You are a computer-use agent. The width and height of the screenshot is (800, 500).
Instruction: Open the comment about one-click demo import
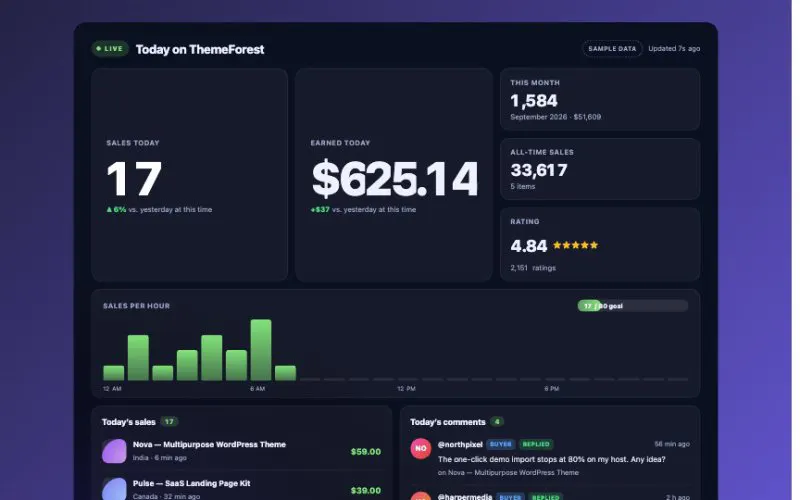coord(552,459)
